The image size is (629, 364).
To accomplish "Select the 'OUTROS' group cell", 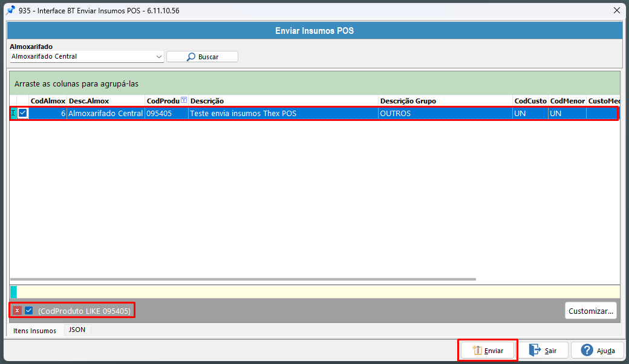I will tap(445, 114).
